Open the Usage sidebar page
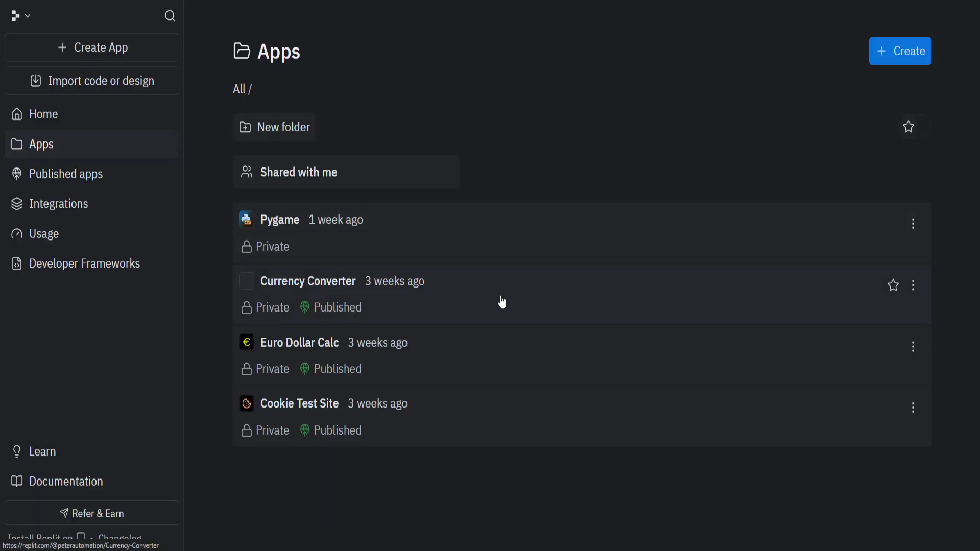 point(43,234)
